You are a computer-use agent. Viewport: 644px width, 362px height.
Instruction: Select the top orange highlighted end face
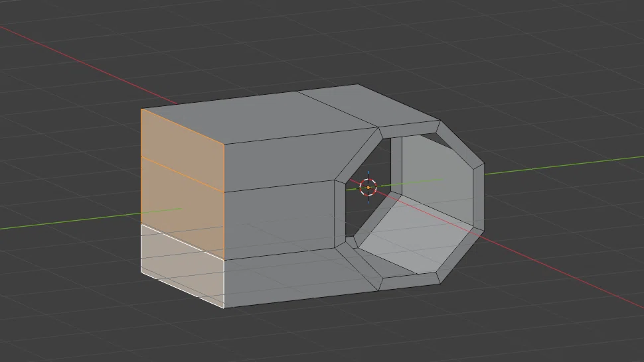click(x=183, y=150)
